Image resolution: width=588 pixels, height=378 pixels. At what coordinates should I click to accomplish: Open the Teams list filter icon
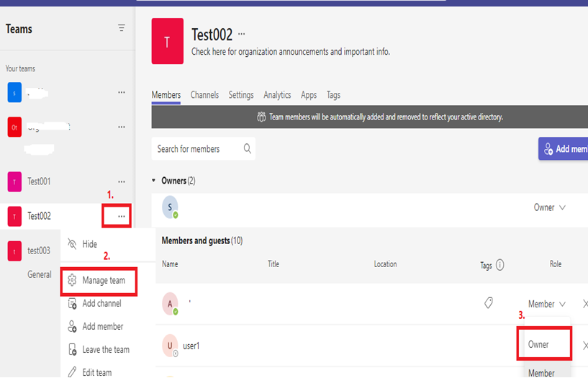122,28
